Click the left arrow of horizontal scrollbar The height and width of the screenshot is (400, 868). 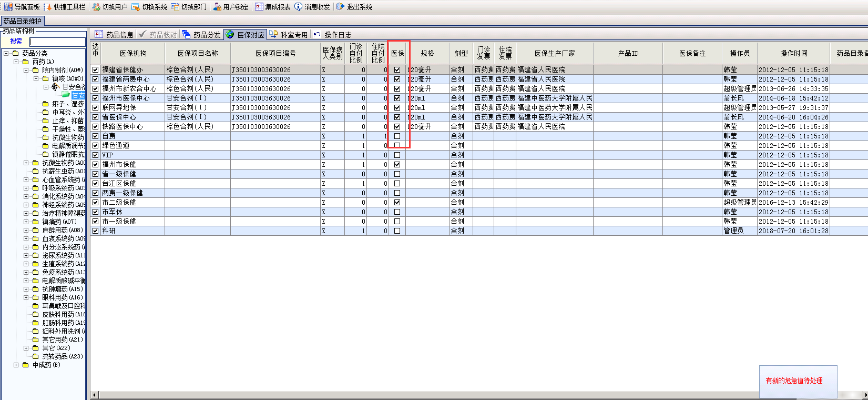[95, 395]
